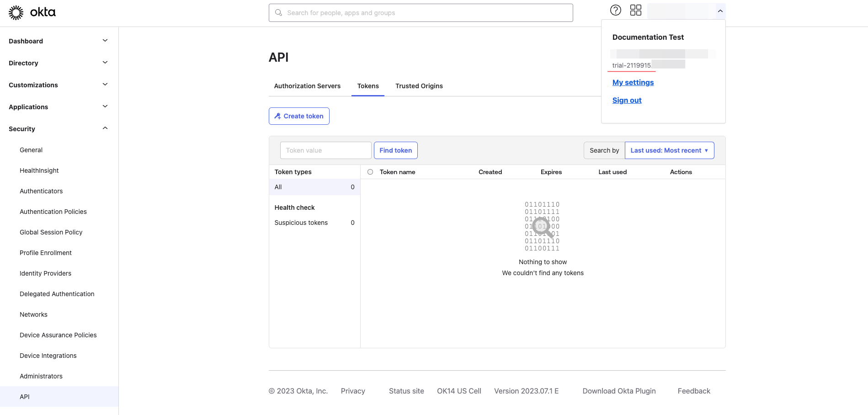This screenshot has width=868, height=415.
Task: Click the OK14 US Cell link
Action: [459, 391]
